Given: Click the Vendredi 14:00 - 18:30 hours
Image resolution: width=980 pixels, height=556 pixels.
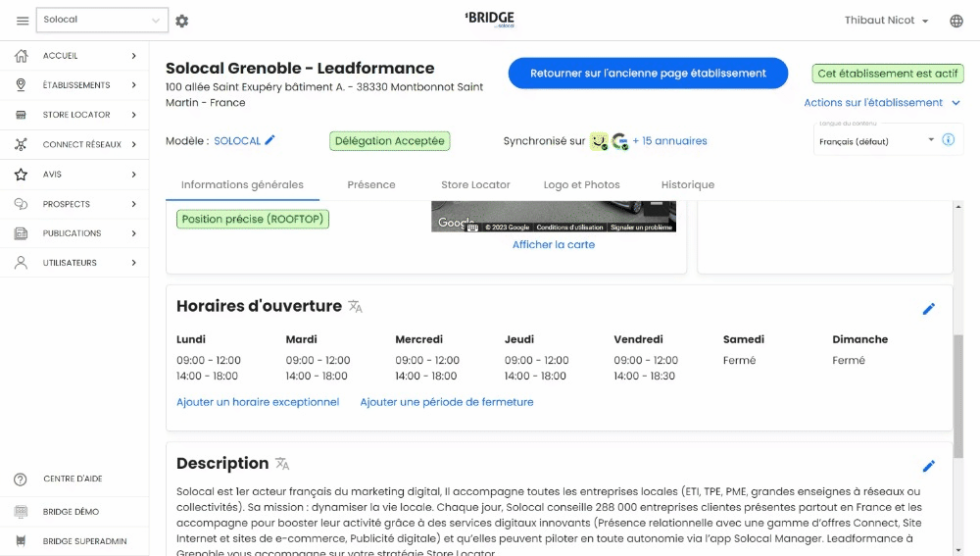Looking at the screenshot, I should [645, 376].
